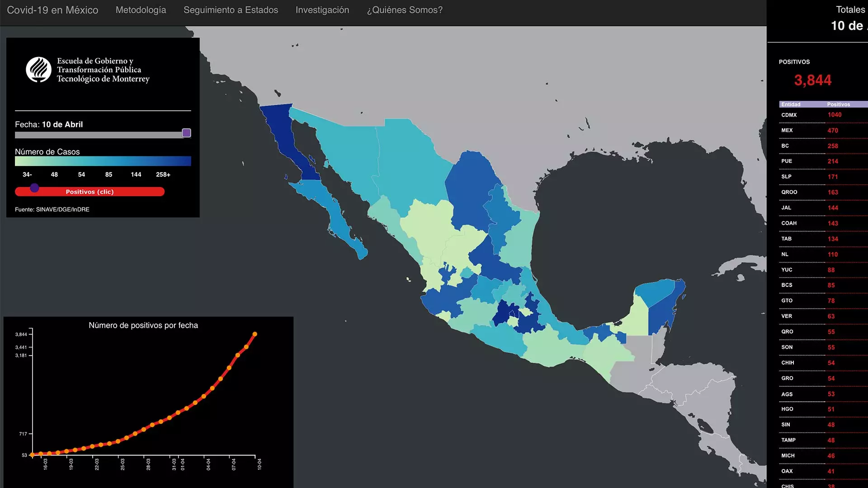This screenshot has height=488, width=868.
Task: Select the MEX row in the table
Action: 824,130
